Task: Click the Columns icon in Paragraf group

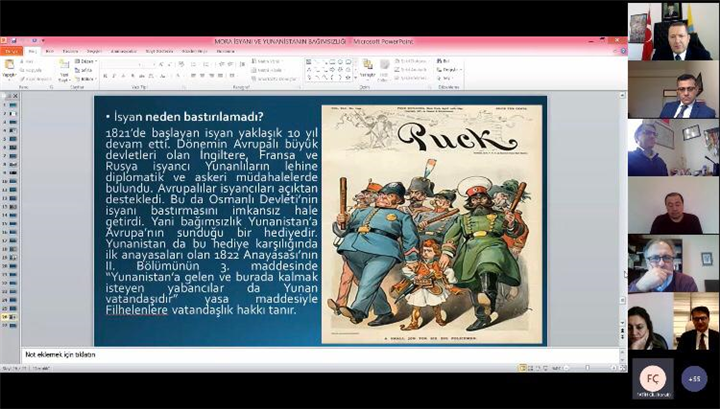Action: tap(233, 76)
